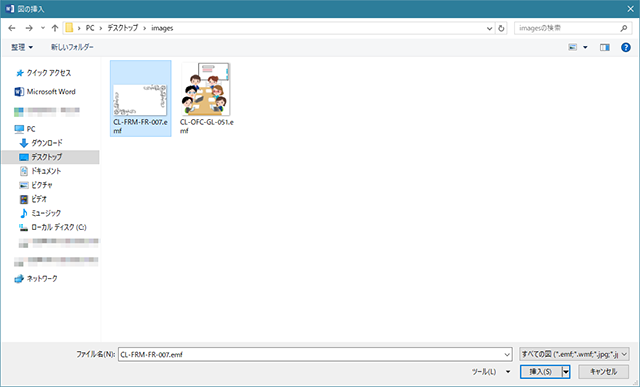This screenshot has height=387, width=640.
Task: Click the ネットワーク icon
Action: pyautogui.click(x=19, y=279)
